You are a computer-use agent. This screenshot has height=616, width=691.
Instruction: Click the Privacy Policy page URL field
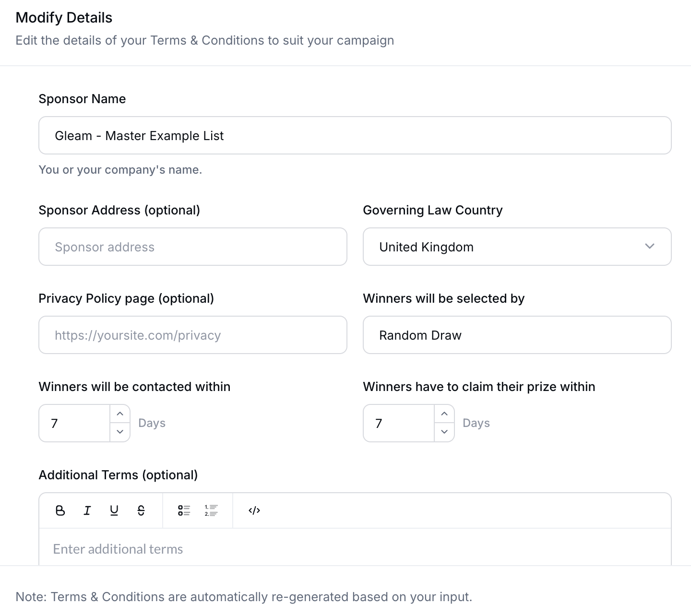point(192,335)
